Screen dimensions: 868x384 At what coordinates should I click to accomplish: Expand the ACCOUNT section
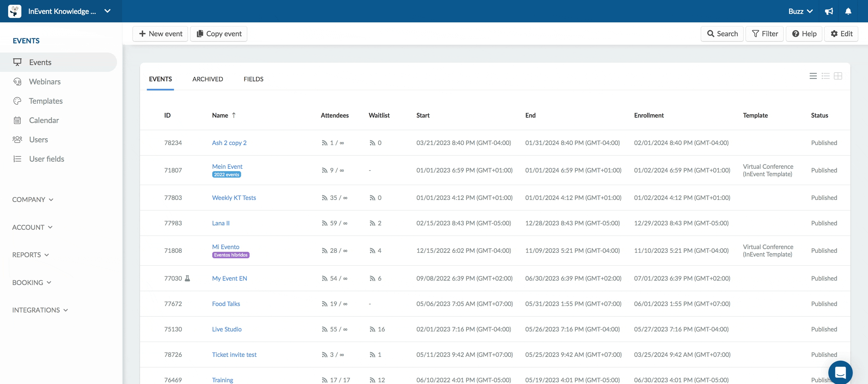(32, 227)
